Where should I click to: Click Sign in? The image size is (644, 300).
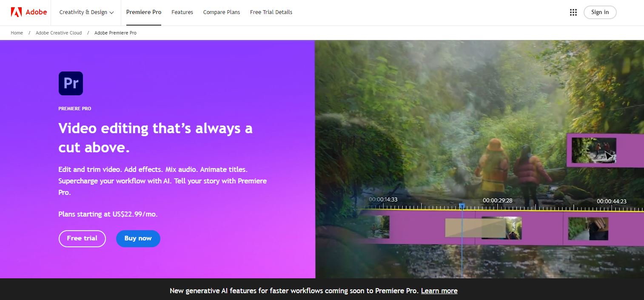pyautogui.click(x=600, y=12)
